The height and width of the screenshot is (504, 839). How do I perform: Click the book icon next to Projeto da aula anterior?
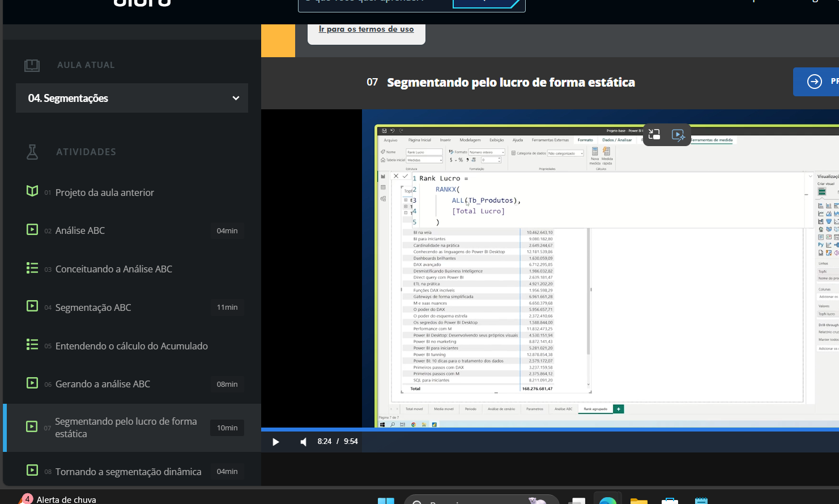(32, 191)
